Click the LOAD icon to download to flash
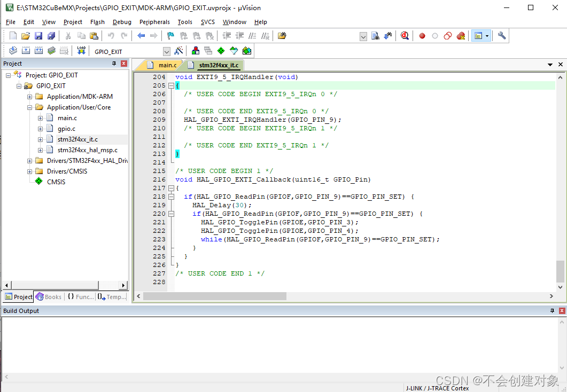This screenshot has height=392, width=567. click(81, 50)
